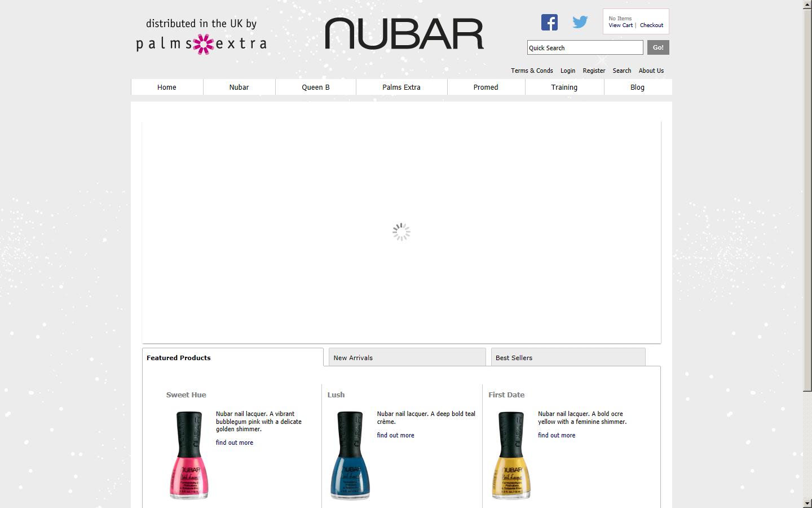
Task: Click the Nubar logo in header
Action: tap(404, 34)
